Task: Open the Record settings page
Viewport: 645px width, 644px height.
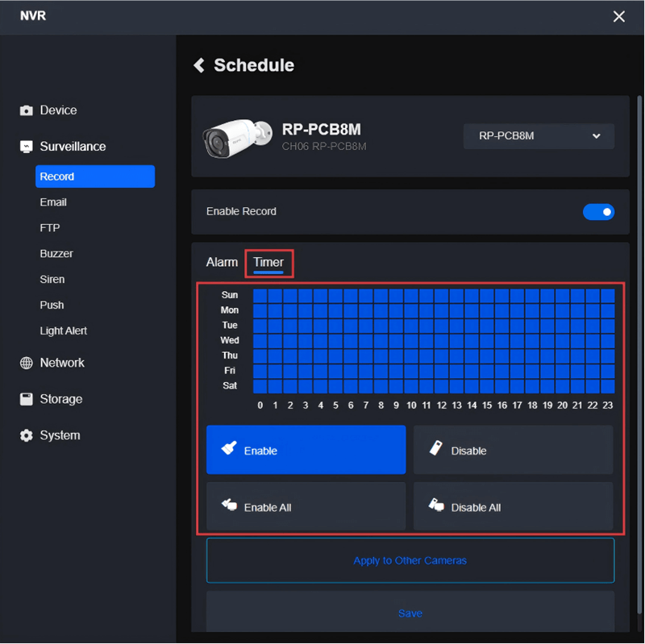Action: [x=95, y=177]
